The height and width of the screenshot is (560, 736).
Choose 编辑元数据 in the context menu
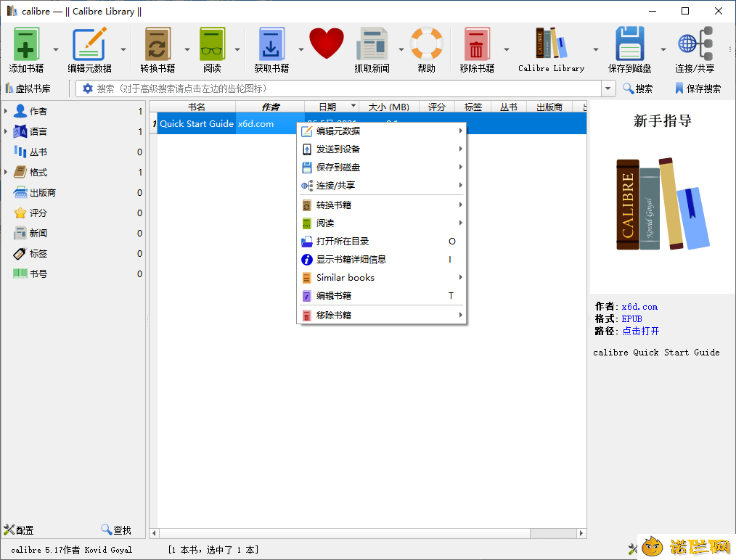point(382,131)
